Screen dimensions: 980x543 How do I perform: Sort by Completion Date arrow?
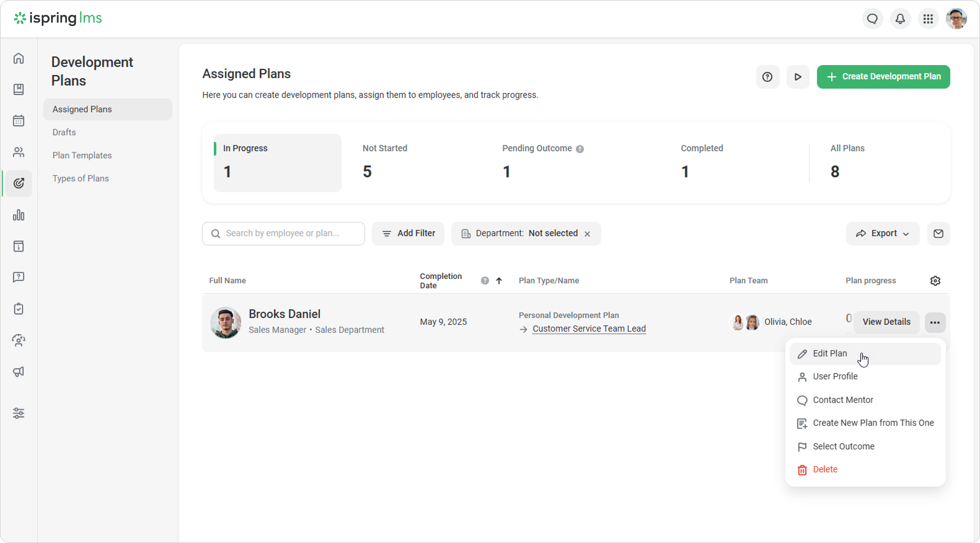click(x=499, y=281)
